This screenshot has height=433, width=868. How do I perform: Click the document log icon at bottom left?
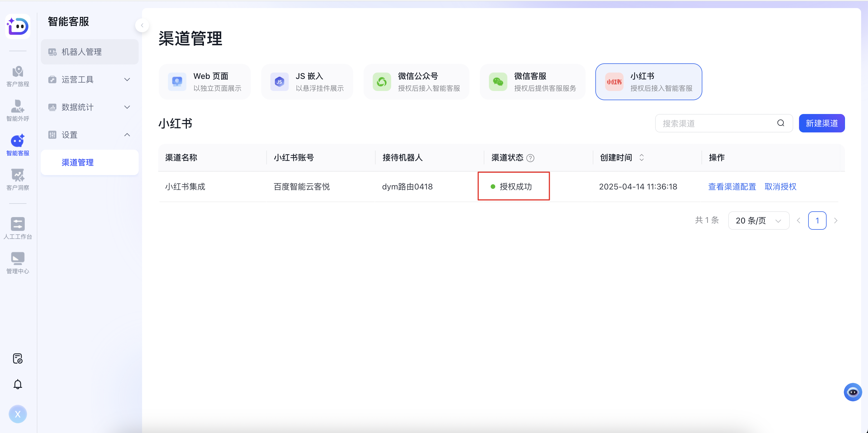pyautogui.click(x=18, y=358)
